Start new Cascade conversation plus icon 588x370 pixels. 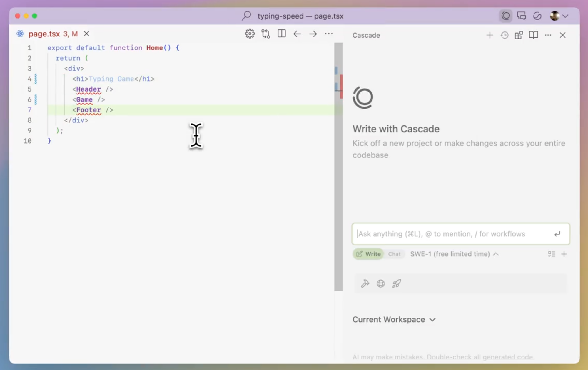[x=490, y=35]
